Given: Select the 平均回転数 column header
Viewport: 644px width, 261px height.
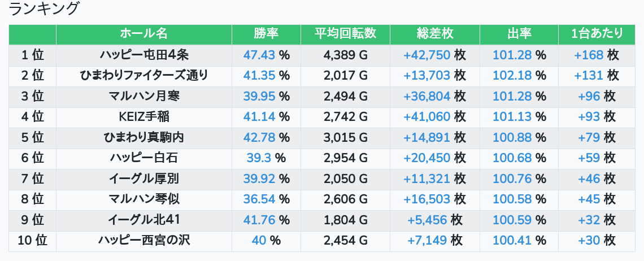Looking at the screenshot, I should [345, 34].
